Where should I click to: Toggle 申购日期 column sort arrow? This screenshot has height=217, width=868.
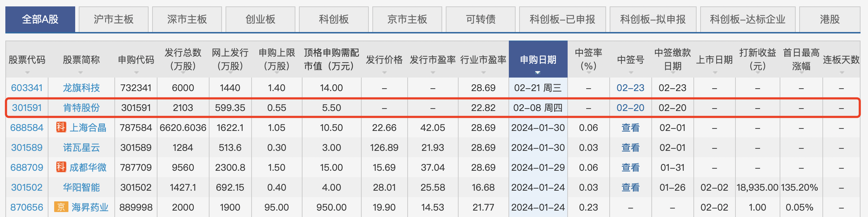tap(538, 73)
